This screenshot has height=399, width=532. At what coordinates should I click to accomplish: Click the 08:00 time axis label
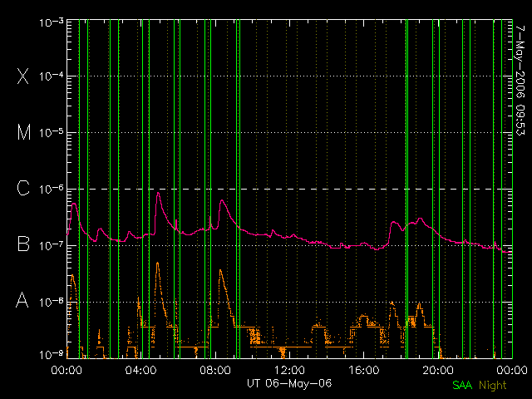pyautogui.click(x=215, y=370)
